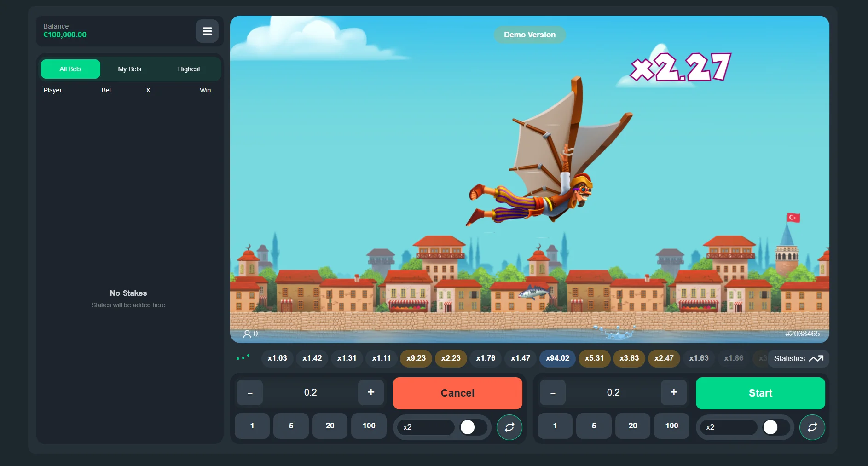Set right panel bet to 20

[x=633, y=426]
